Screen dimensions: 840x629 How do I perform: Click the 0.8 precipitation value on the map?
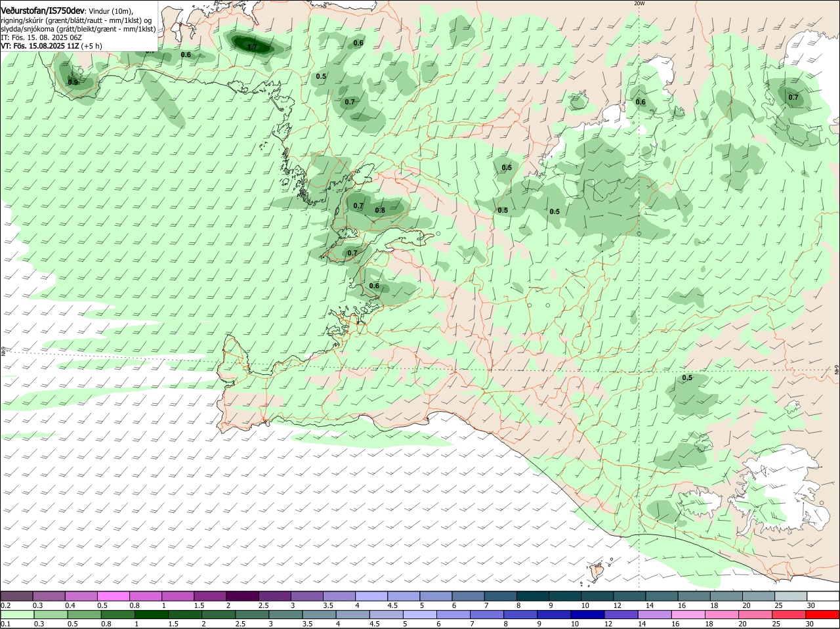click(380, 210)
